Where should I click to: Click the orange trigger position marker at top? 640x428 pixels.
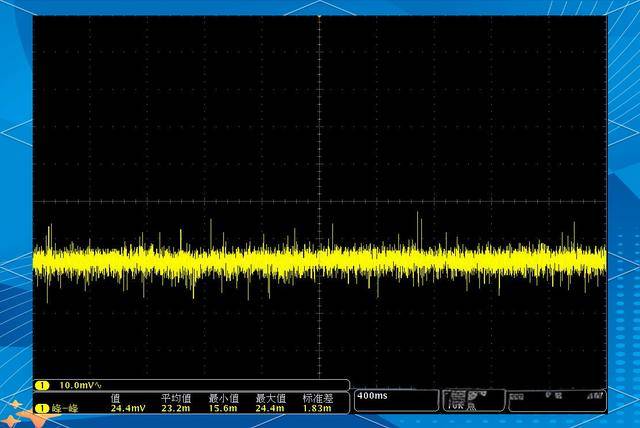click(x=319, y=17)
